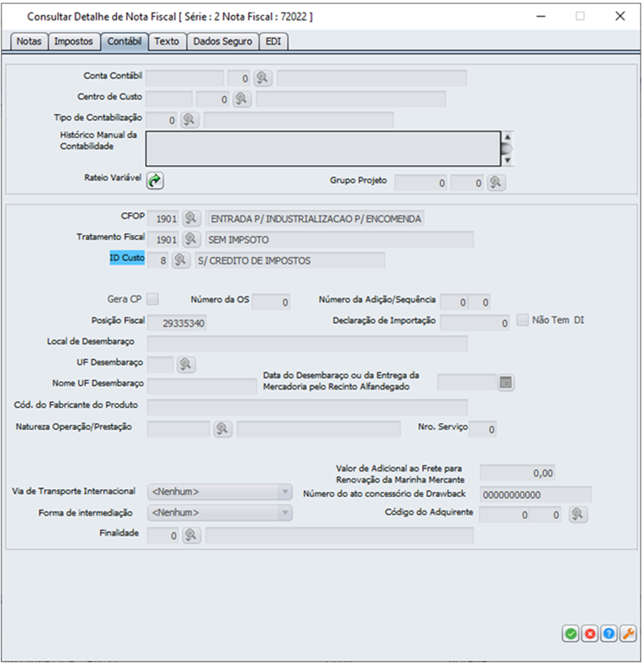Open the Centro de Custo lookup icon
Viewport: 644px width, 664px height.
click(241, 99)
